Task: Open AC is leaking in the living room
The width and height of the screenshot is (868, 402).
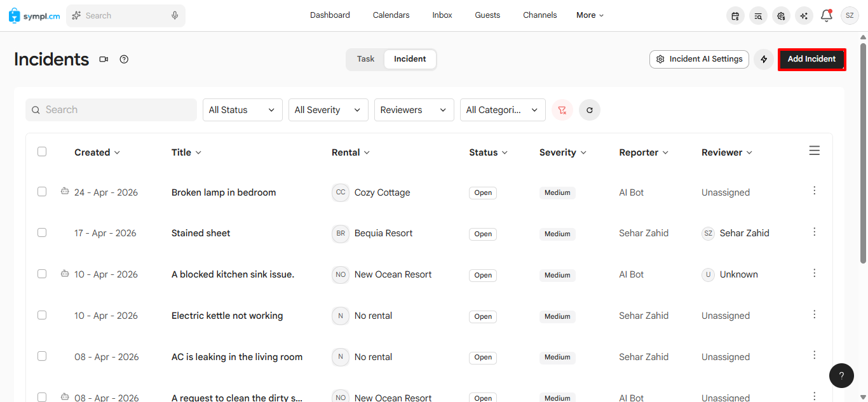Action: point(237,357)
